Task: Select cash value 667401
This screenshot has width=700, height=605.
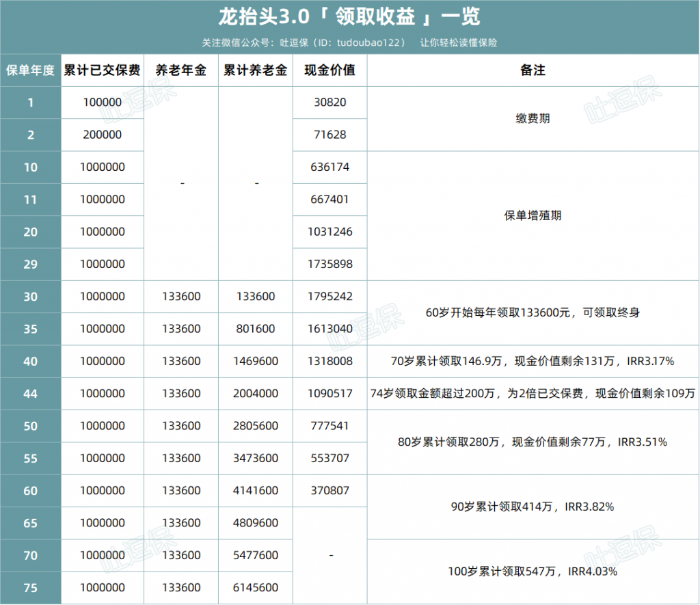Action: [x=330, y=199]
